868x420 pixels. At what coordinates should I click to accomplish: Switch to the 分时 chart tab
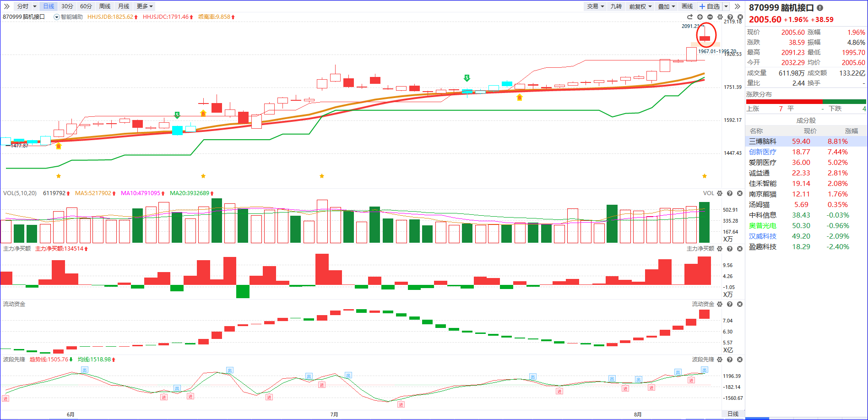click(x=22, y=6)
